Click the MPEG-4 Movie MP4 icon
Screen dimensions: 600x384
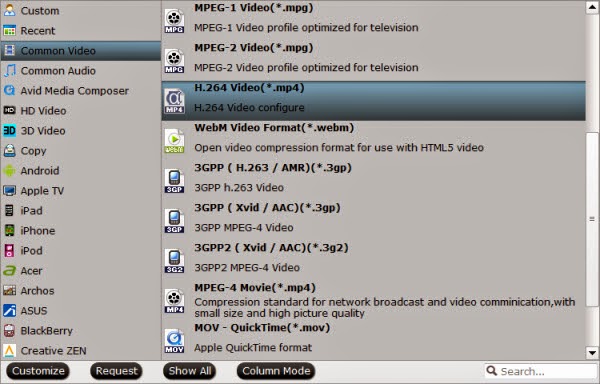[x=174, y=301]
